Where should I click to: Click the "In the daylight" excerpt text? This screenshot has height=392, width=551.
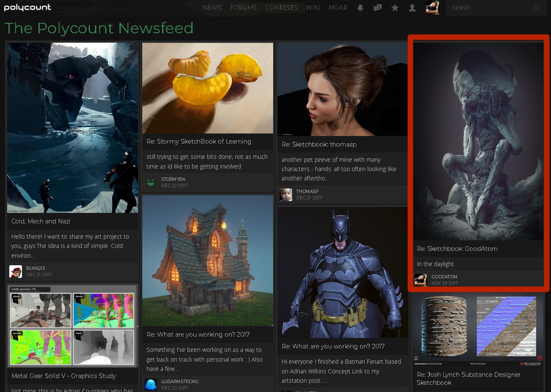[x=435, y=264]
